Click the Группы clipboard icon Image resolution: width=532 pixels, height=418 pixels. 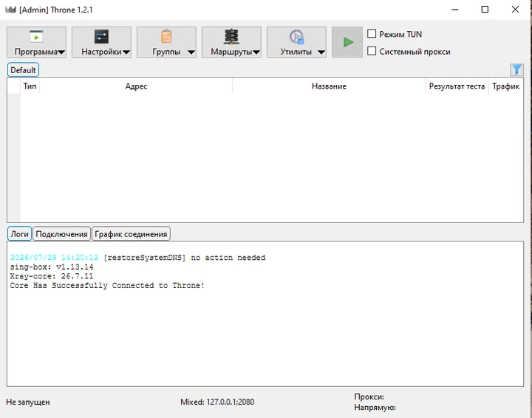tap(166, 36)
